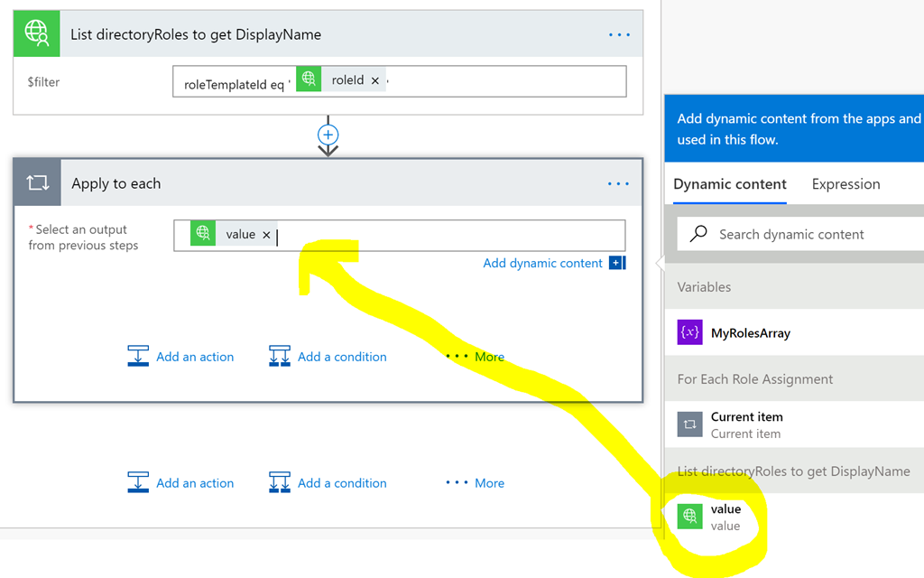The image size is (924, 578).
Task: Expand More options inside Apply to each
Action: tap(475, 357)
